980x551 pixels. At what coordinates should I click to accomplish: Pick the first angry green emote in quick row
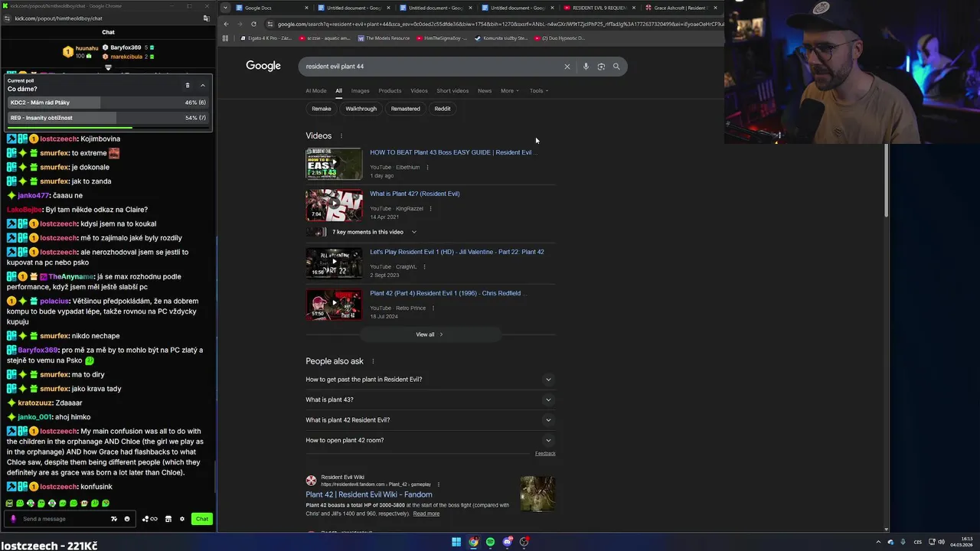(x=9, y=504)
